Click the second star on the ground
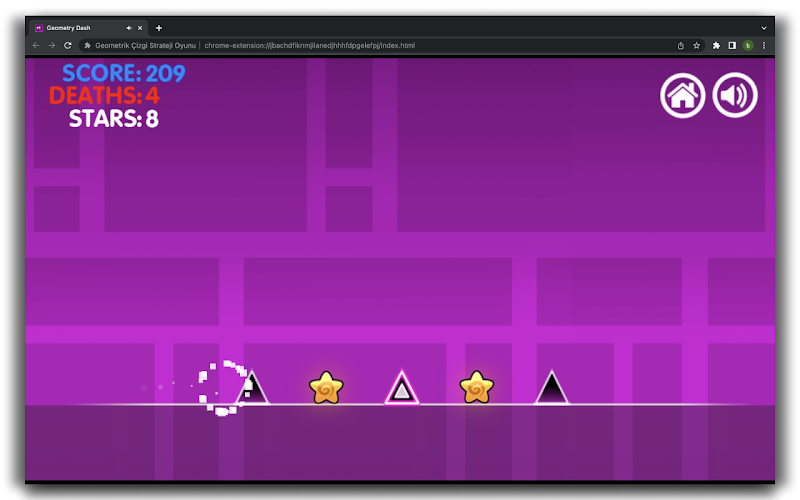The image size is (800, 500). point(477,387)
